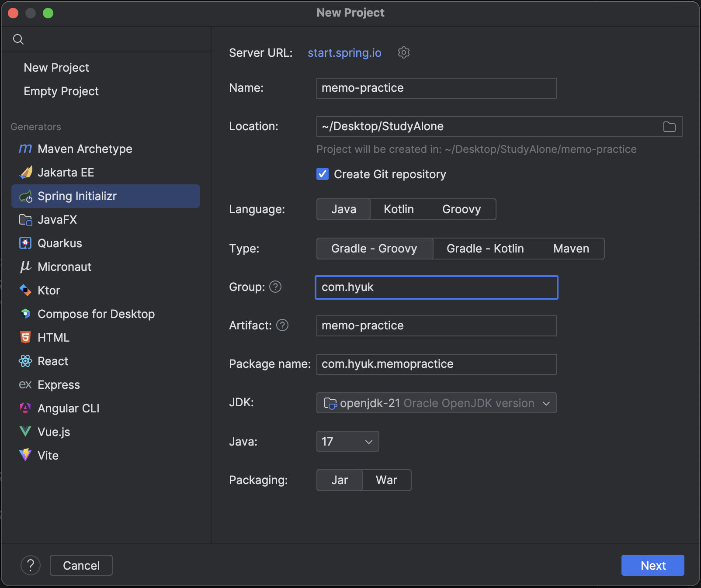Open server URL settings gear

[x=404, y=52]
